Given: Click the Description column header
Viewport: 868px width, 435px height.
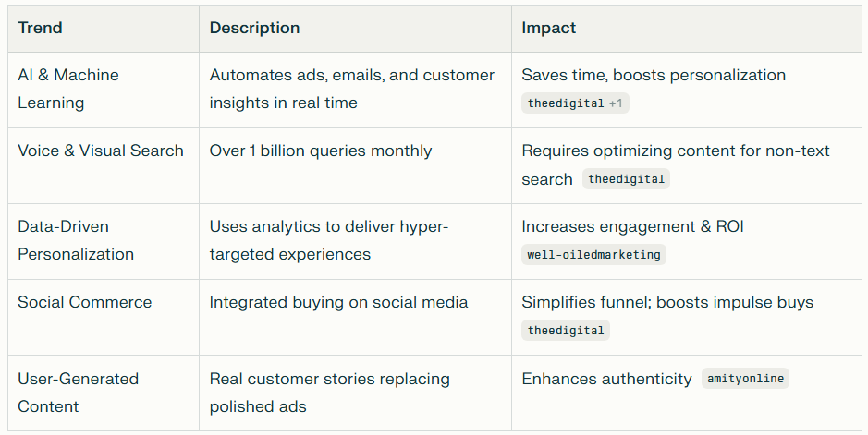Looking at the screenshot, I should [x=254, y=28].
